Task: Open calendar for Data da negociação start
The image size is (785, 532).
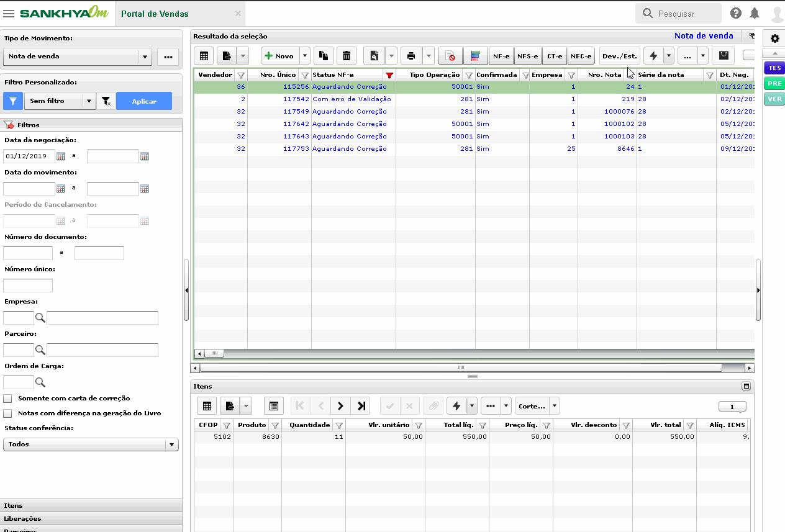Action: (x=61, y=156)
